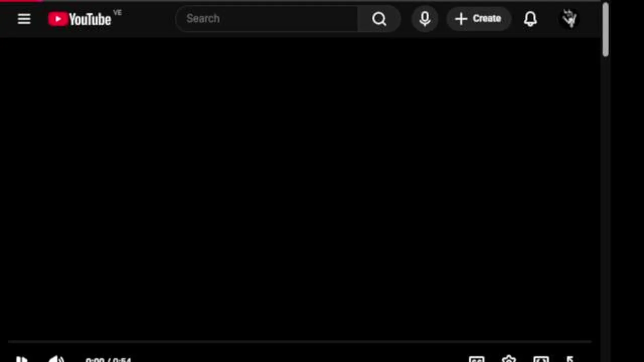The height and width of the screenshot is (362, 644).
Task: Open the account avatar menu
Action: pyautogui.click(x=570, y=19)
